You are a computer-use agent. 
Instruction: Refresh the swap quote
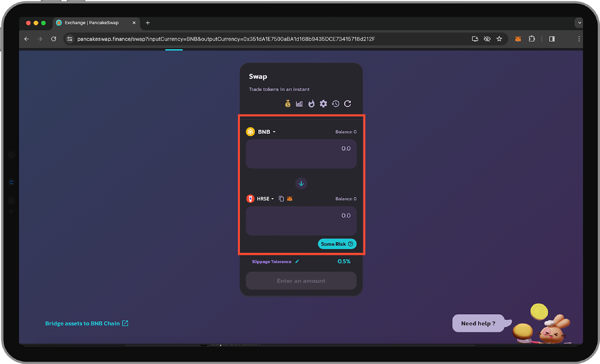(x=348, y=104)
